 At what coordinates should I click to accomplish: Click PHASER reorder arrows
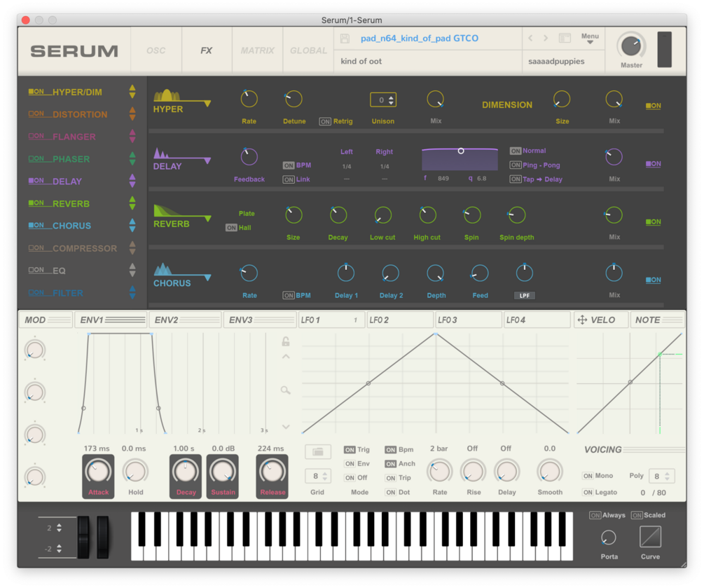click(x=132, y=158)
